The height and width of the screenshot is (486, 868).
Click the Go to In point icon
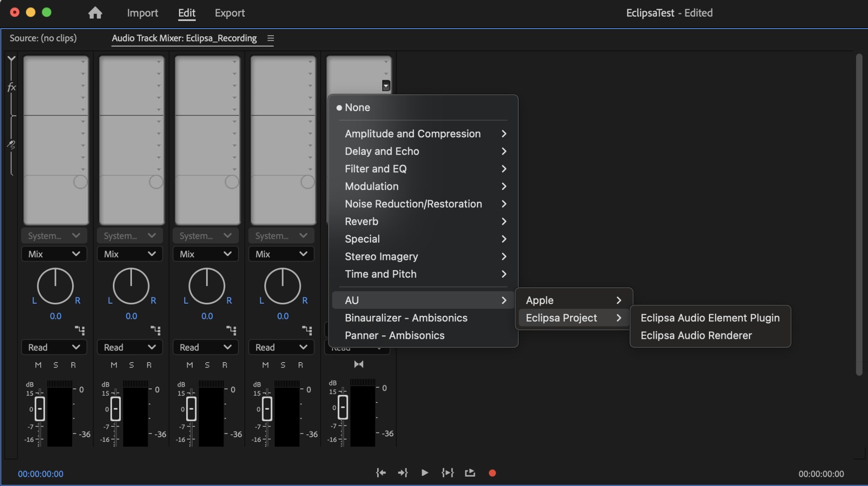381,472
